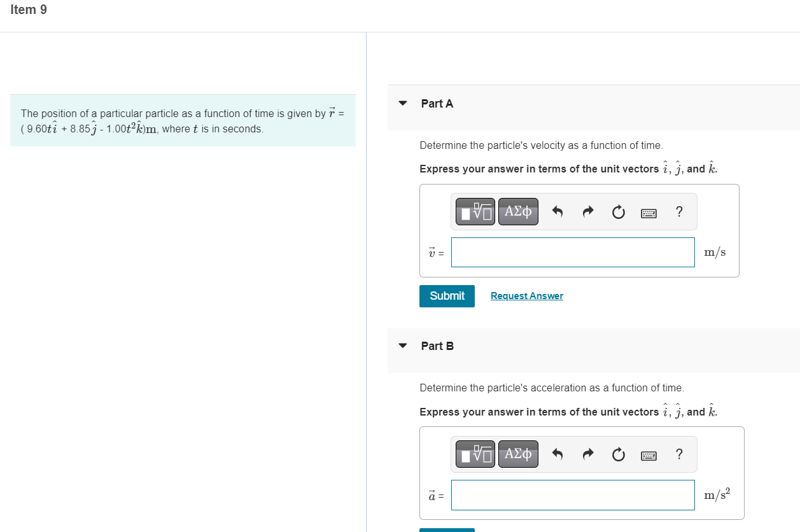Screen dimensions: 800x532
Task: Reset the Part B answer field
Action: point(618,454)
